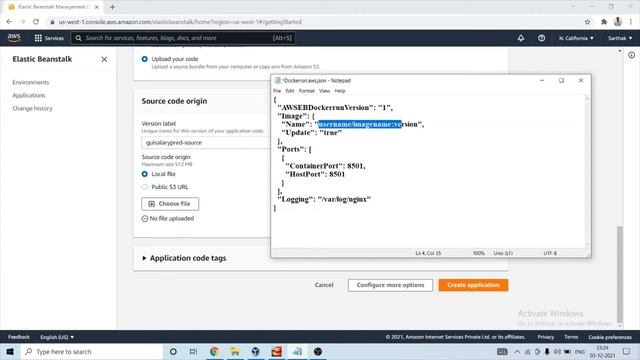Open the Notepad taskbar icon

pyautogui.click(x=298, y=351)
